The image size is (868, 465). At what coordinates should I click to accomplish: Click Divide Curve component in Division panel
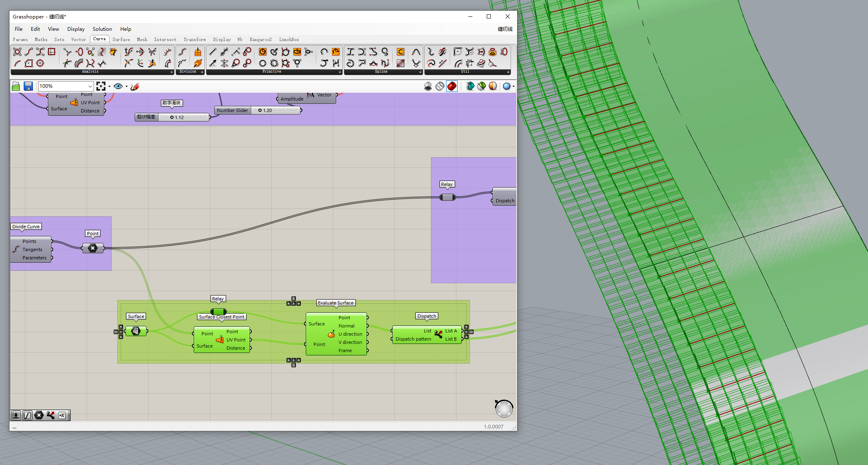click(182, 52)
